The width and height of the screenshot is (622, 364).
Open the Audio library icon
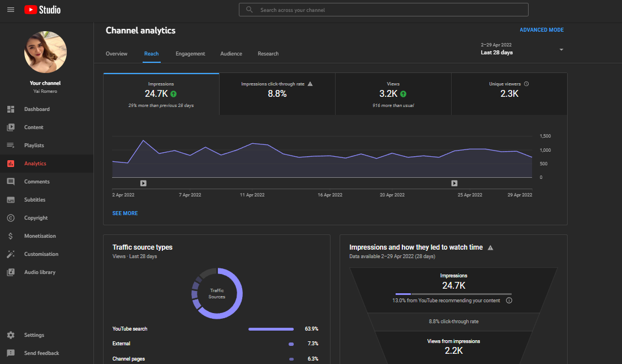tap(11, 272)
